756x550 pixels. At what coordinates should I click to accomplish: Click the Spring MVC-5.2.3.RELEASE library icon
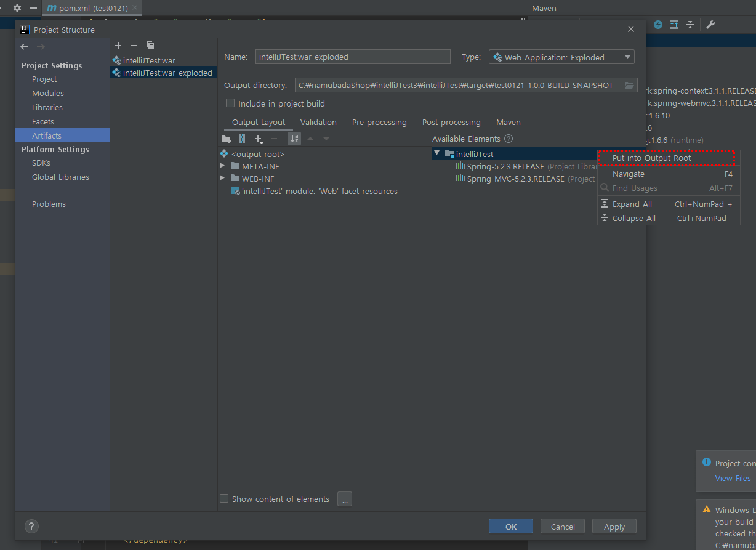[460, 179]
